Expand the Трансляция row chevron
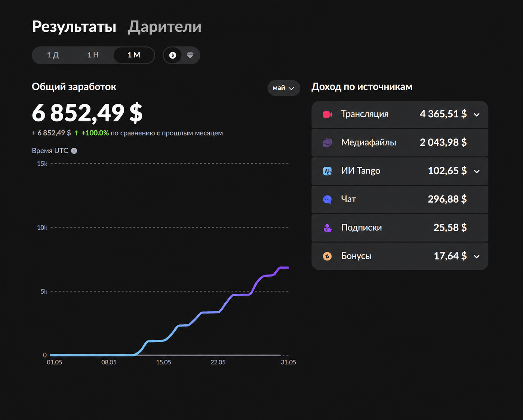 [x=477, y=115]
